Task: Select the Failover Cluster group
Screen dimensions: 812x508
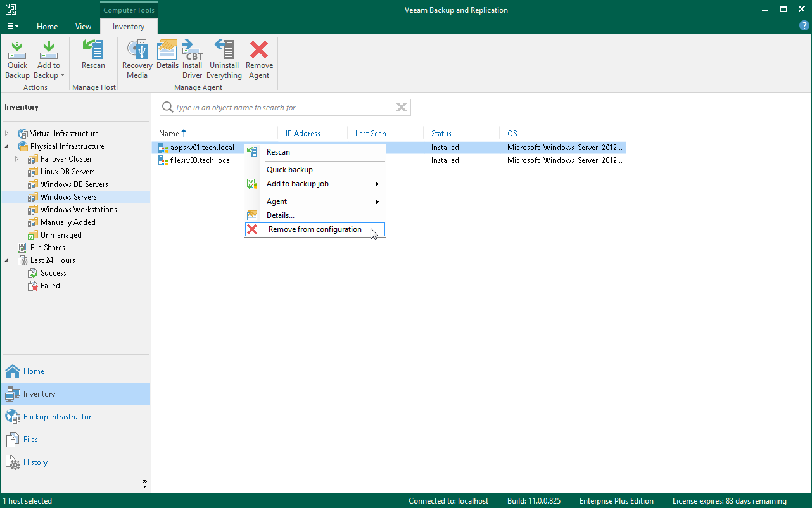Action: (x=66, y=159)
